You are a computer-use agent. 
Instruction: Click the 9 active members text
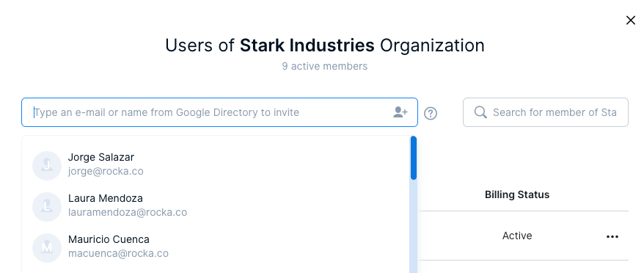[x=324, y=66]
